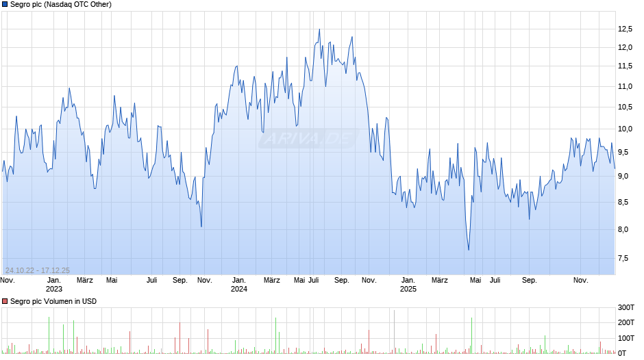Click the 11,5 price axis label

point(625,66)
